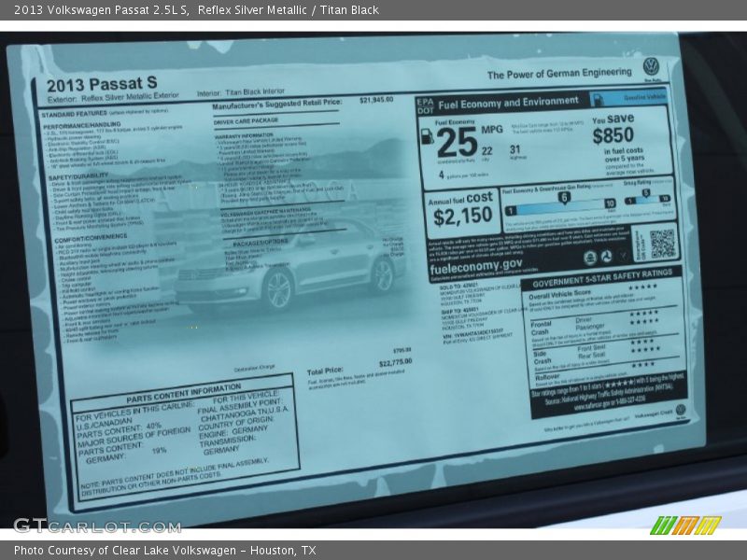
Task: Click the MSRP value $21,945.00
Action: pos(376,100)
